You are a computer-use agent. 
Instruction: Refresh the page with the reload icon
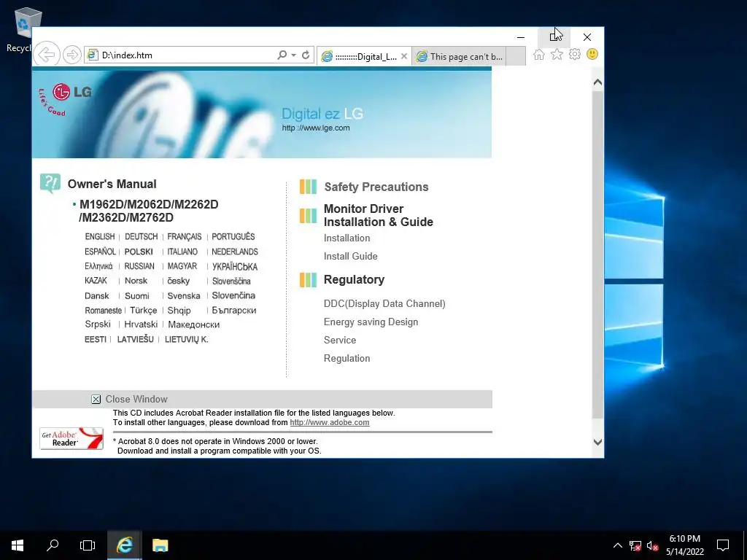[x=306, y=55]
